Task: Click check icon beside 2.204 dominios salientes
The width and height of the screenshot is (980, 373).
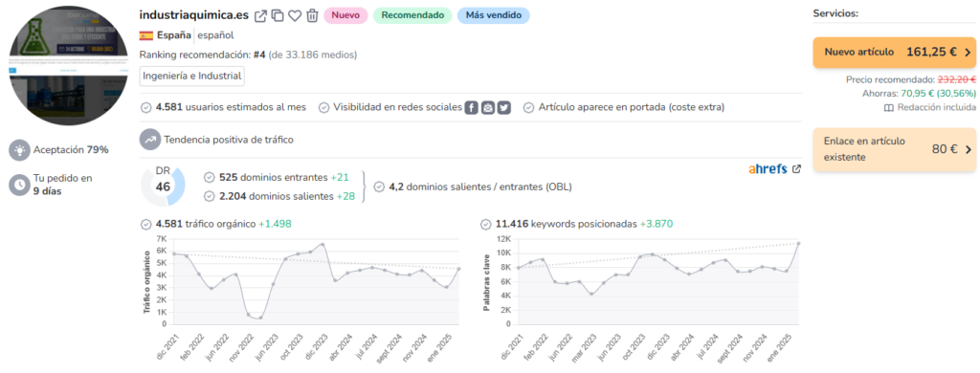Action: [210, 196]
